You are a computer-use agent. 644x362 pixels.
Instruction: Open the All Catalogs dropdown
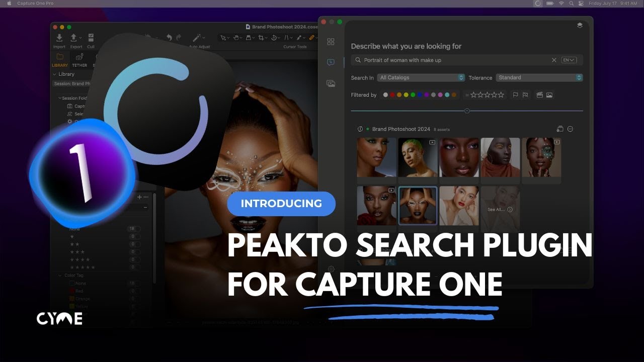[x=421, y=77]
